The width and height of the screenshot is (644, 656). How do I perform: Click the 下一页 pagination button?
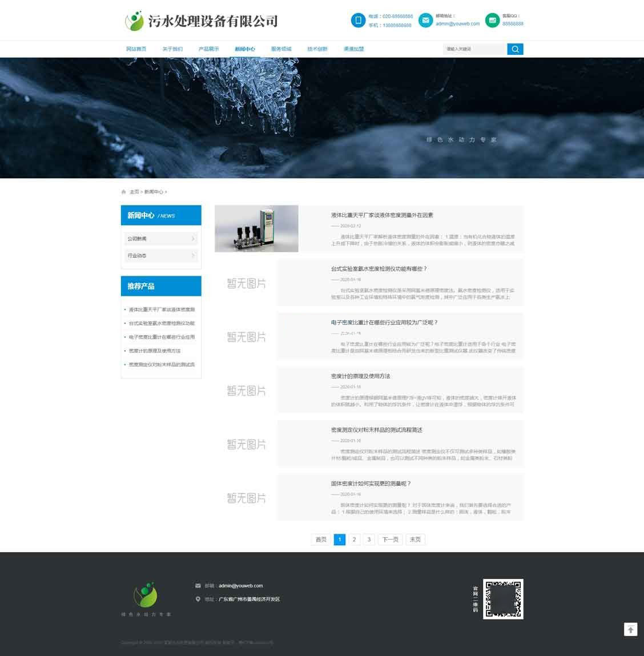390,539
